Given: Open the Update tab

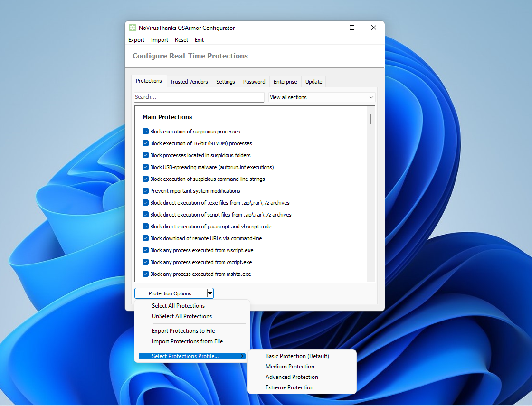Looking at the screenshot, I should pos(313,82).
